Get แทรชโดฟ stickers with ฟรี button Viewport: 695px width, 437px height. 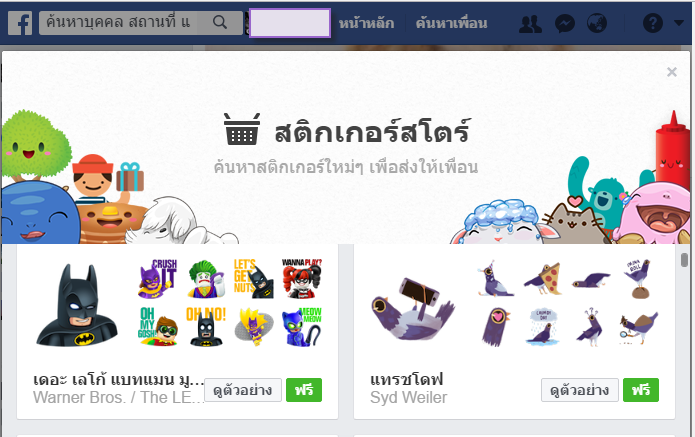pos(641,390)
